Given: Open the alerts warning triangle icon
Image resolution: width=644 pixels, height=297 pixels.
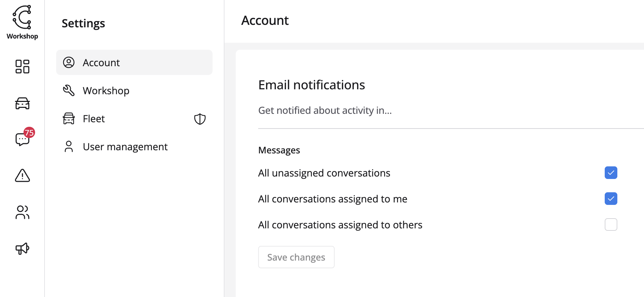Looking at the screenshot, I should click(x=22, y=175).
